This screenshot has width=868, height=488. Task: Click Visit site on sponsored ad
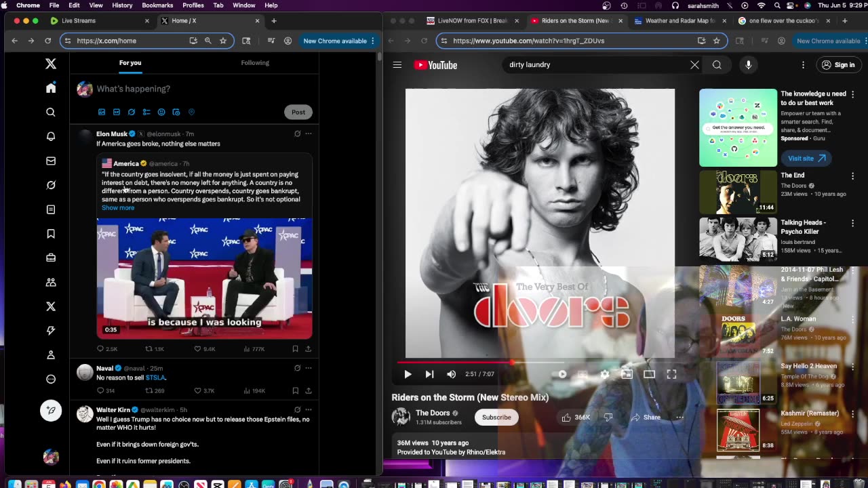pos(806,158)
